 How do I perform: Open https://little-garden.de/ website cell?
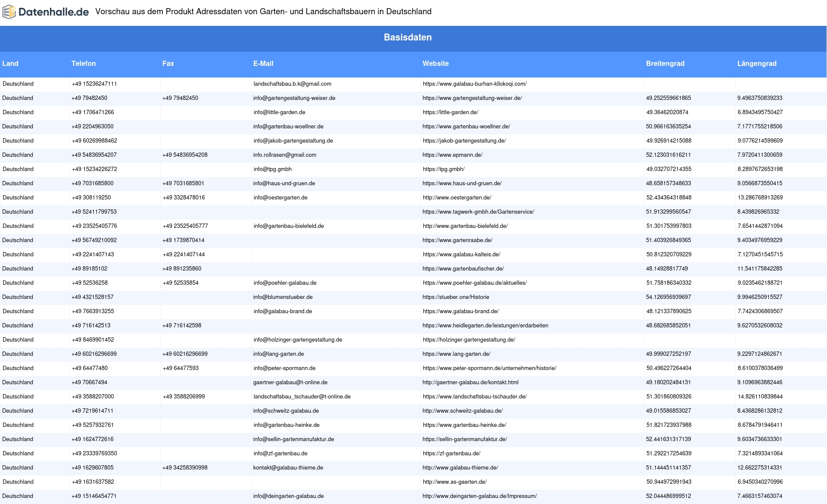tap(451, 112)
